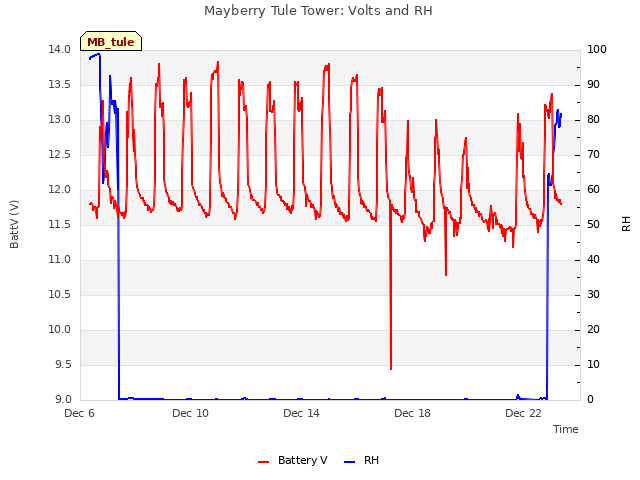Click the 70 right axis value
This screenshot has width=640, height=480.
(593, 155)
